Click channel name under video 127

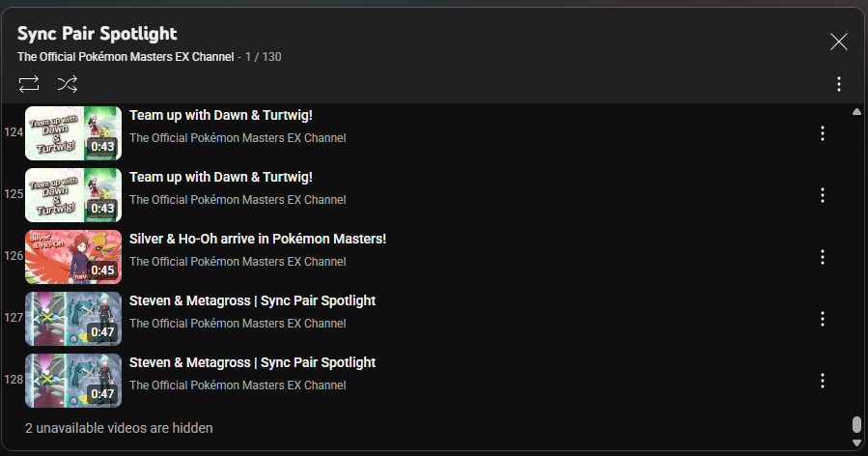[x=238, y=324]
